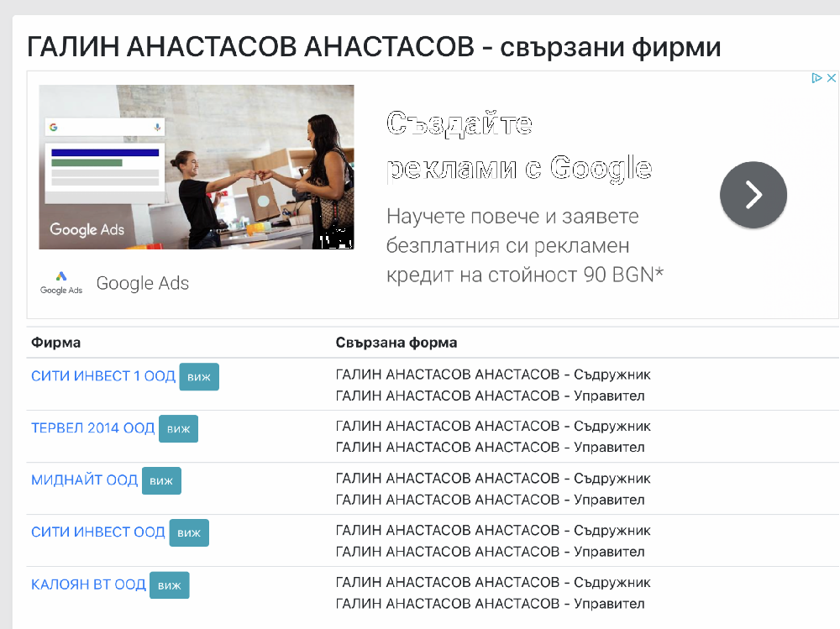Open МИДНАЙТ ООД company link
This screenshot has width=840, height=629.
(84, 480)
